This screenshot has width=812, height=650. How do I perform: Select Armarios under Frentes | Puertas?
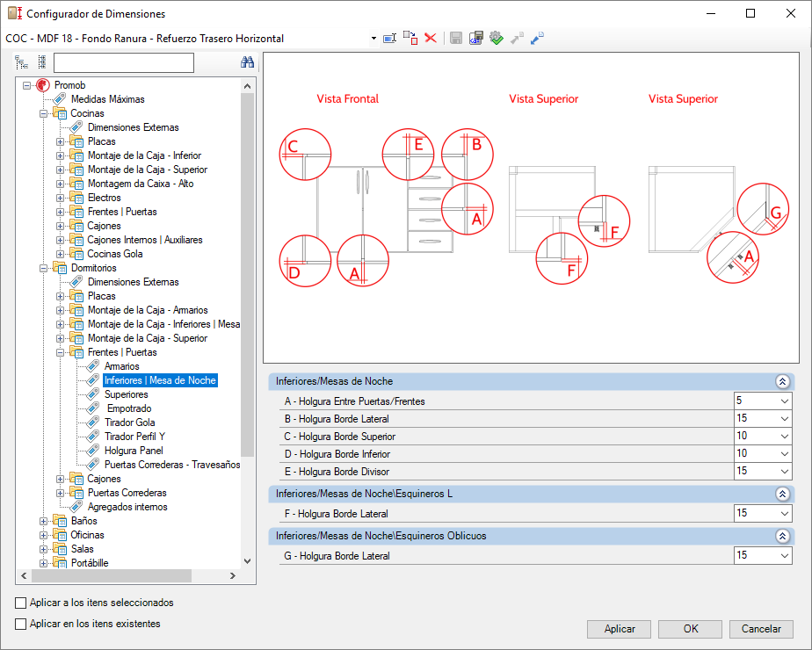coord(121,366)
